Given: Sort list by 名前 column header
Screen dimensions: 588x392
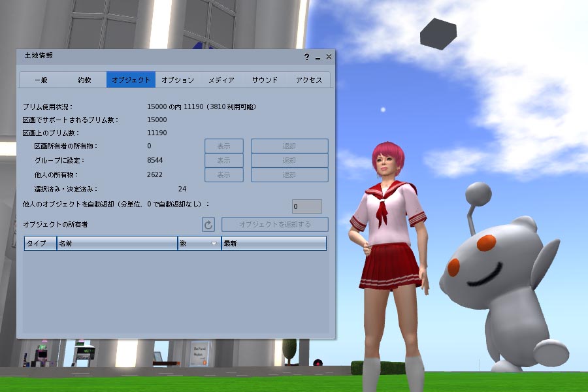Looking at the screenshot, I should [x=117, y=243].
